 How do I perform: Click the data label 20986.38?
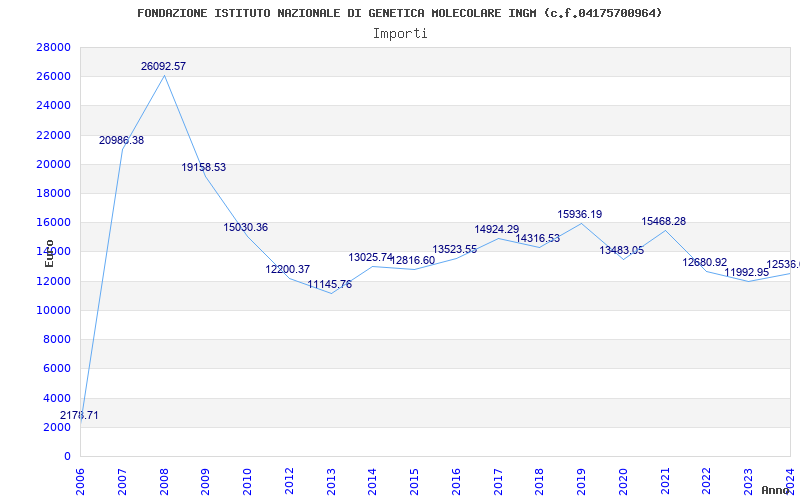pyautogui.click(x=121, y=140)
